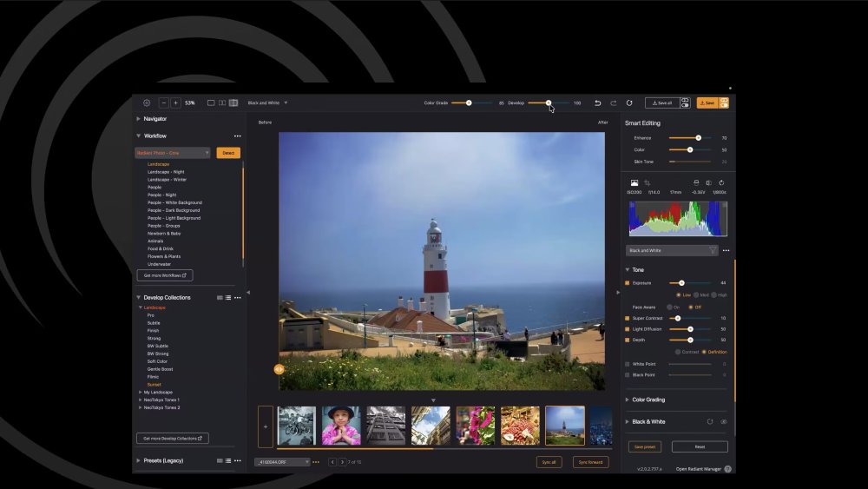868x489 pixels.
Task: Click the redo arrow in top toolbar
Action: click(x=613, y=102)
